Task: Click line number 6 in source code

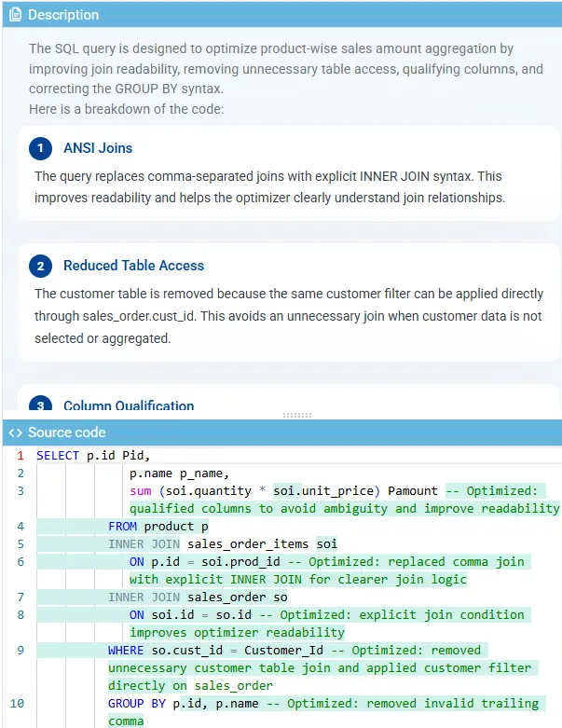Action: 21,562
